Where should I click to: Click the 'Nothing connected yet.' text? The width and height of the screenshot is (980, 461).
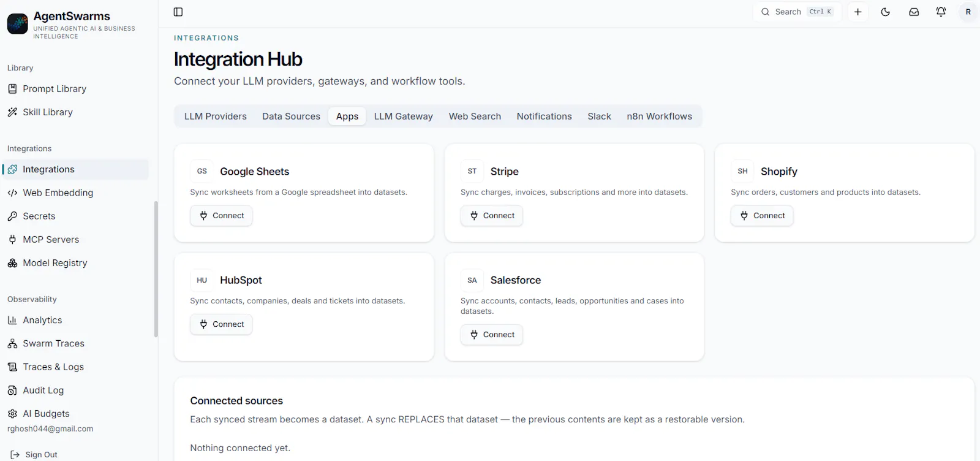pyautogui.click(x=240, y=448)
